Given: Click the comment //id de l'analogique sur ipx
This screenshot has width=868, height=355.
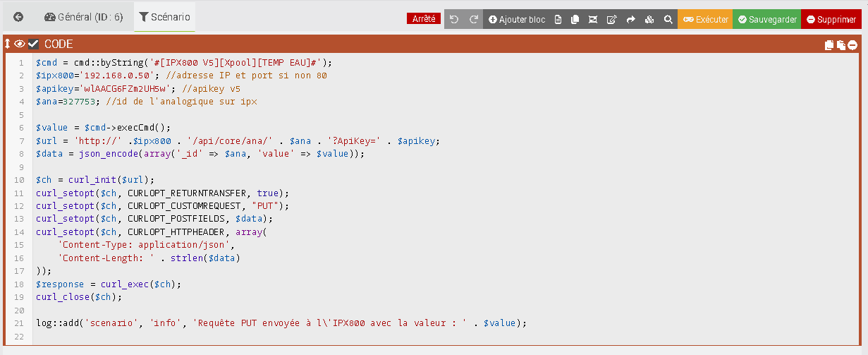Looking at the screenshot, I should pyautogui.click(x=181, y=102).
